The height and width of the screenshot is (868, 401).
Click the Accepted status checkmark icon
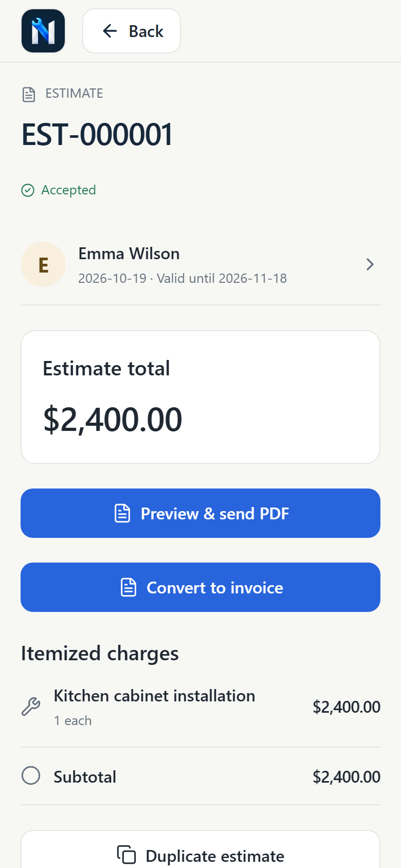(28, 190)
